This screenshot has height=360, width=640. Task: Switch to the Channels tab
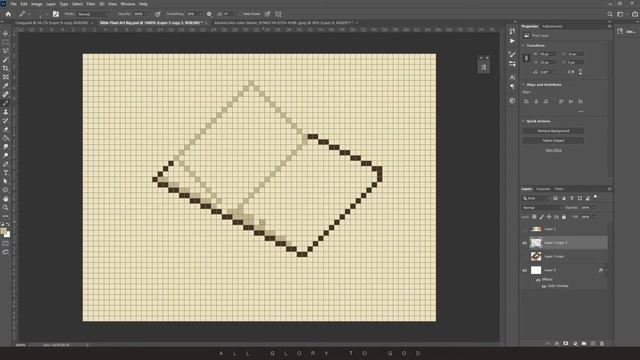coord(543,189)
